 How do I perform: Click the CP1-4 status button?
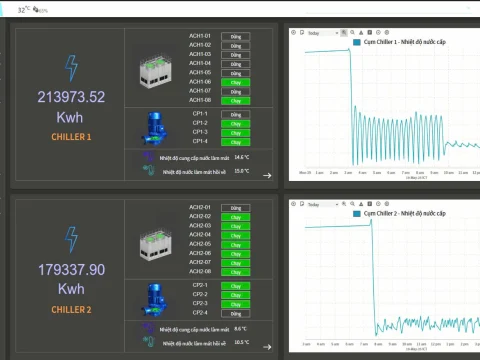[x=236, y=142]
